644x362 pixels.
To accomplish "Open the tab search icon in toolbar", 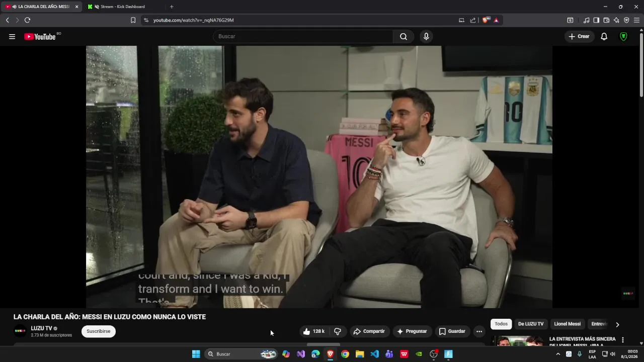I will coord(570,20).
